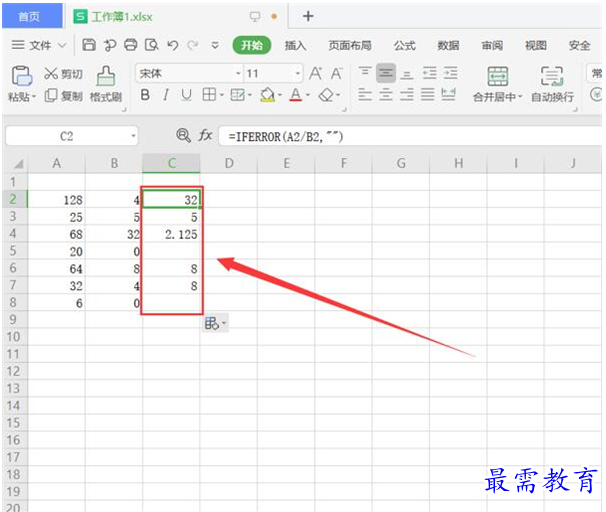Click distributed alignment icon
Image resolution: width=606 pixels, height=512 pixels.
coord(448,94)
